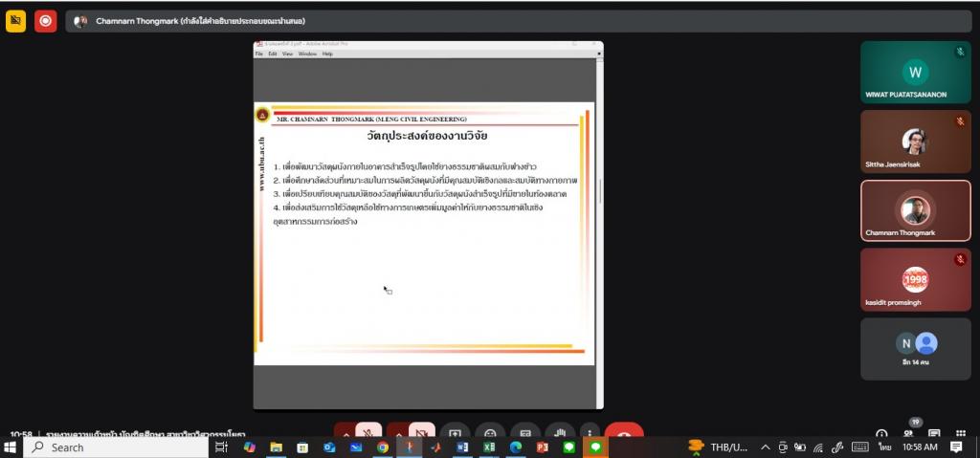
Task: Expand the audio settings arrow beside the microphone
Action: (345, 433)
